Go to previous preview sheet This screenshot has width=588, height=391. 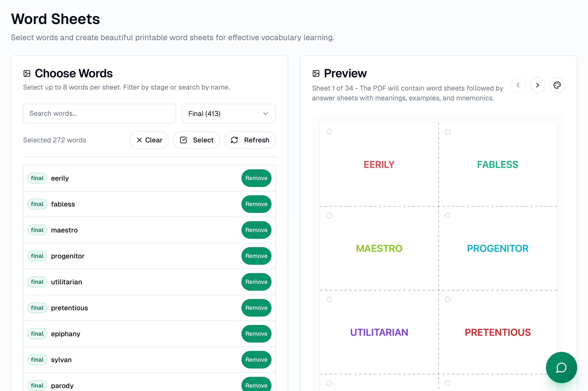pyautogui.click(x=518, y=85)
